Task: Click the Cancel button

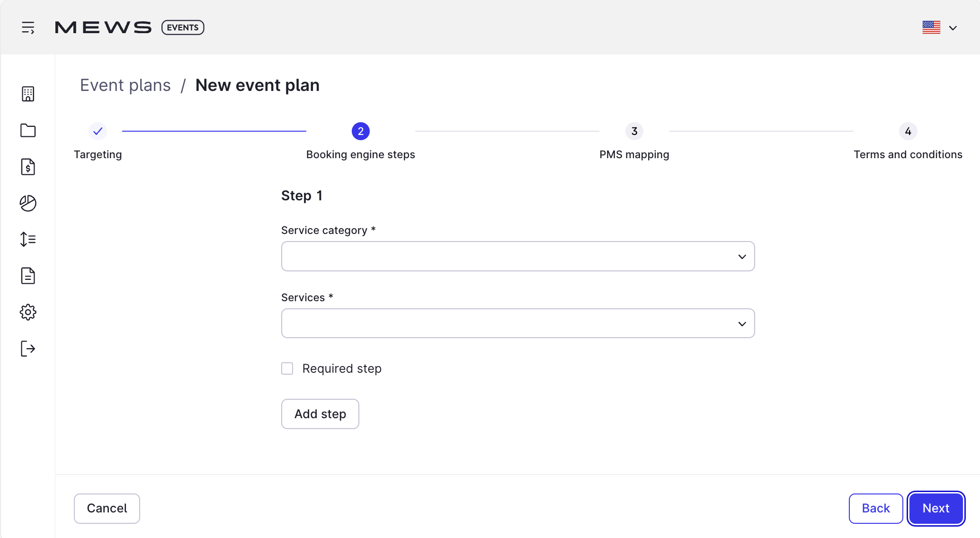Action: (107, 509)
